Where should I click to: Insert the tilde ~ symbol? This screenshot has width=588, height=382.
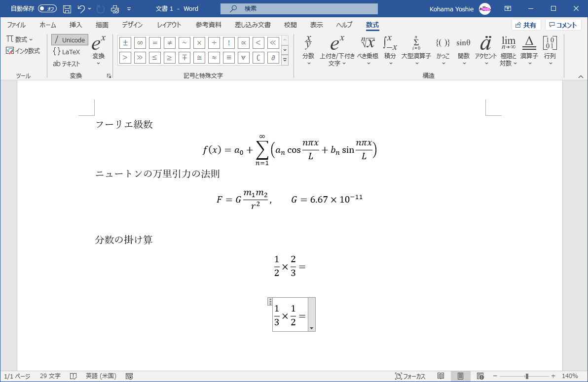[184, 43]
